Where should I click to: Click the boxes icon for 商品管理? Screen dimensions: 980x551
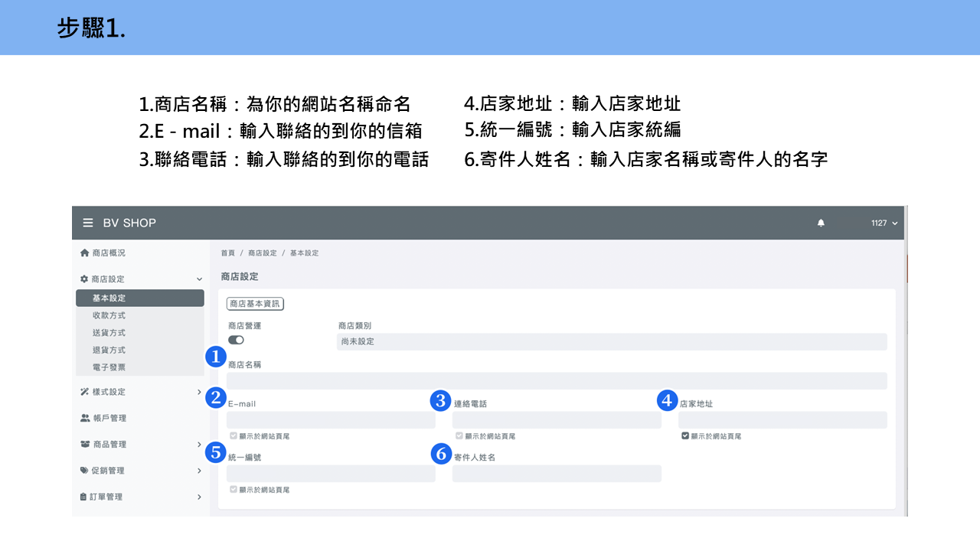point(85,444)
